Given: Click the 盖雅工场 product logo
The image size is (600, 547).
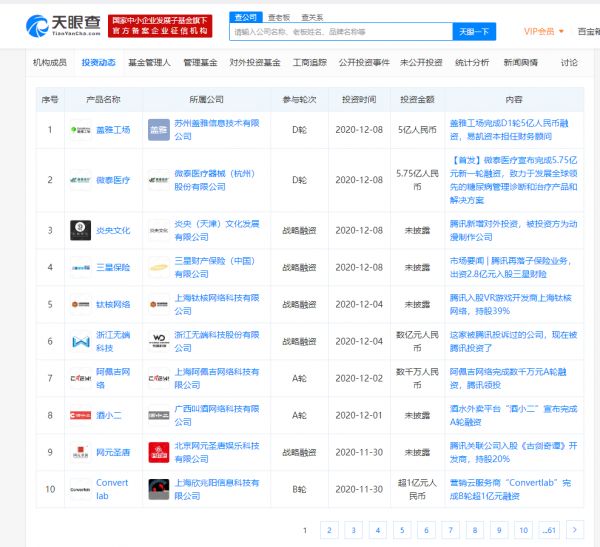Looking at the screenshot, I should [x=81, y=130].
